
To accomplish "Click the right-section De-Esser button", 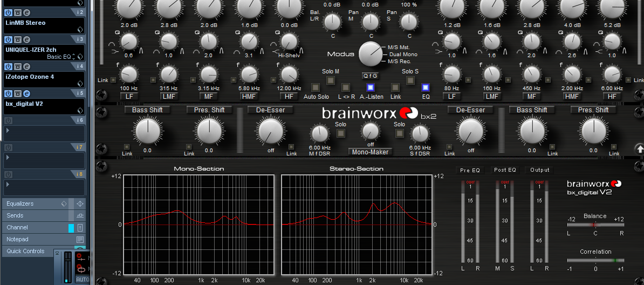I will (471, 110).
